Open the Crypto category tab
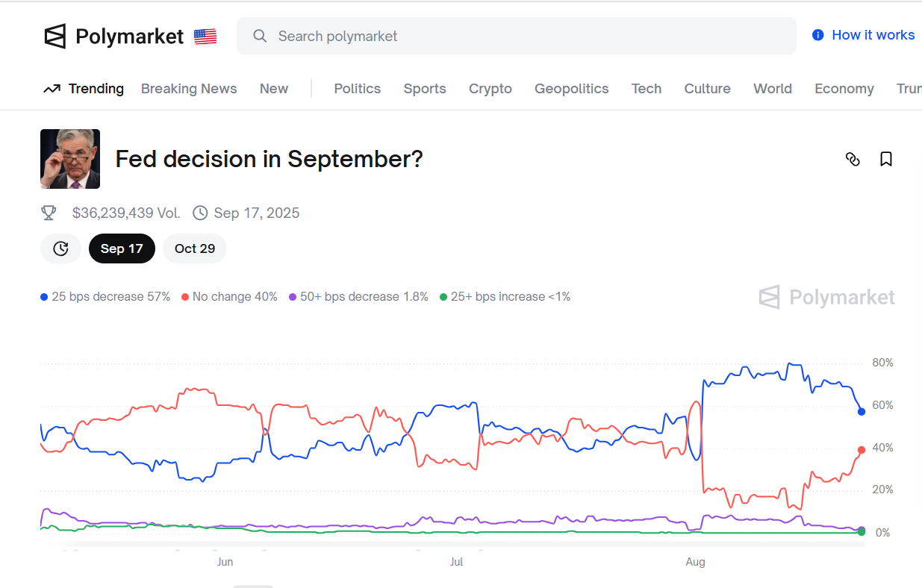The width and height of the screenshot is (922, 588). click(x=490, y=89)
